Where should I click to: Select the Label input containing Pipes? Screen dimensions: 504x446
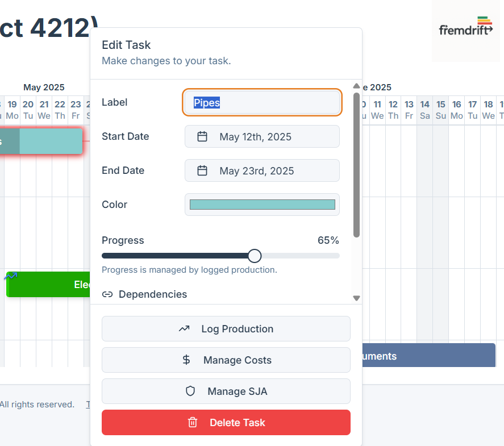coord(262,102)
